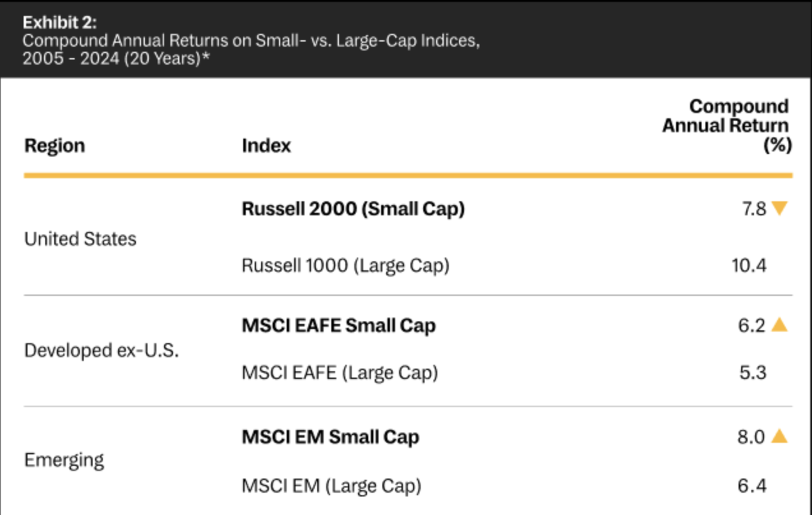This screenshot has width=812, height=515.
Task: Click the "Compound Annual Return (%)" header
Action: (726, 125)
